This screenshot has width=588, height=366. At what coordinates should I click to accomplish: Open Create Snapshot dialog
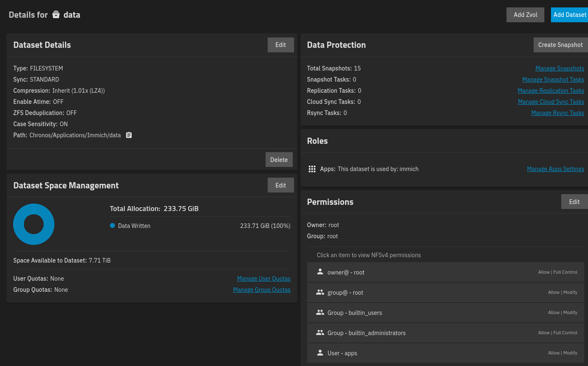(x=560, y=45)
